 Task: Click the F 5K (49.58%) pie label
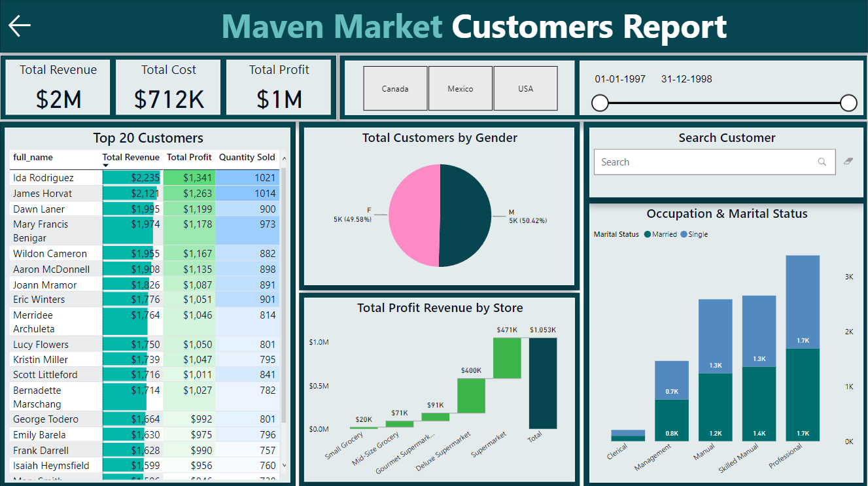352,215
